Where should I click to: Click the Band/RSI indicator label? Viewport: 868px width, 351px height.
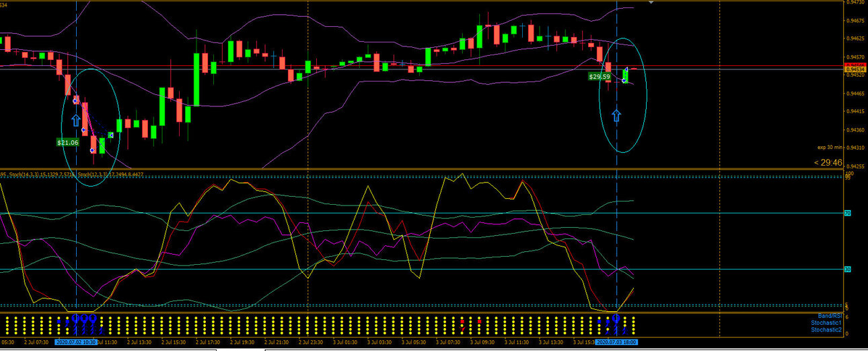(830, 316)
